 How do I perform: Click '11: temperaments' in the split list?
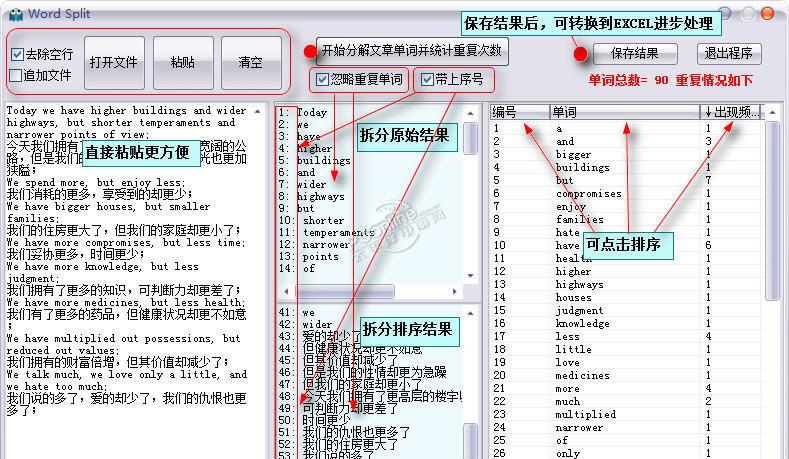(x=327, y=233)
